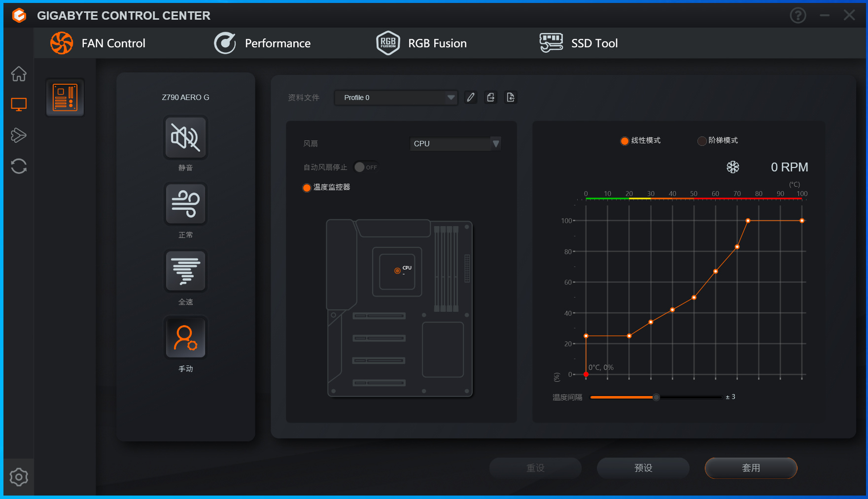Select the normal (正常) fan mode icon

tap(185, 204)
